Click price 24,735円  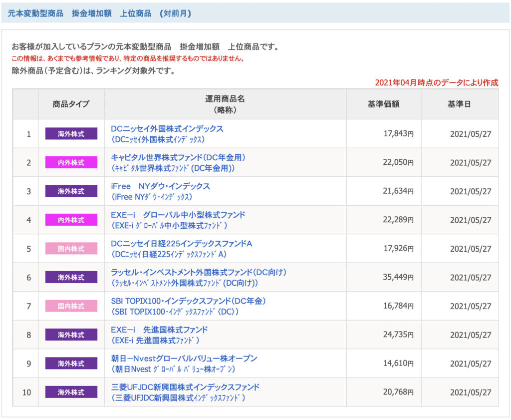click(398, 334)
